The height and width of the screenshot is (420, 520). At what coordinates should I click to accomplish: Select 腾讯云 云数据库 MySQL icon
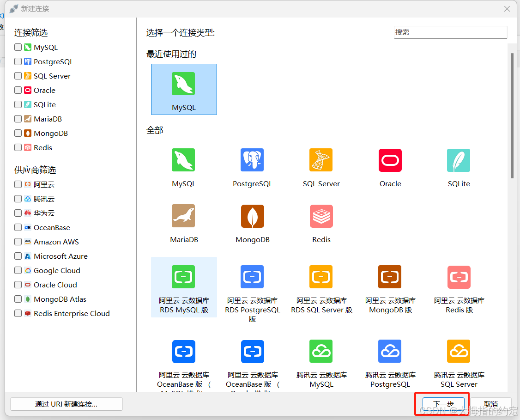point(321,351)
